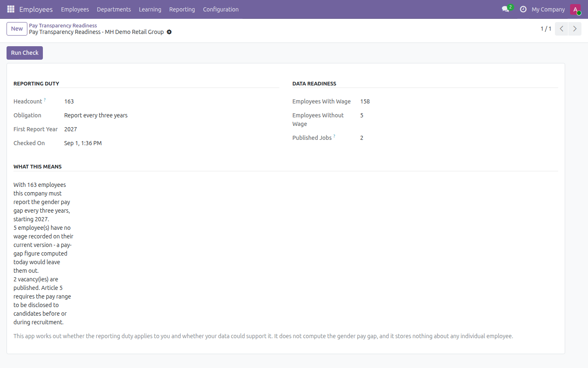This screenshot has width=588, height=368.
Task: Click the New button
Action: click(x=17, y=29)
